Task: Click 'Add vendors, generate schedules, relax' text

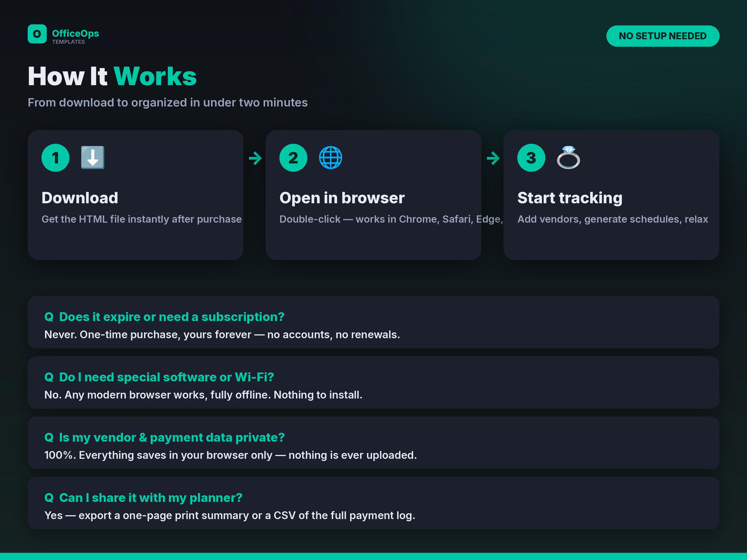Action: point(613,219)
